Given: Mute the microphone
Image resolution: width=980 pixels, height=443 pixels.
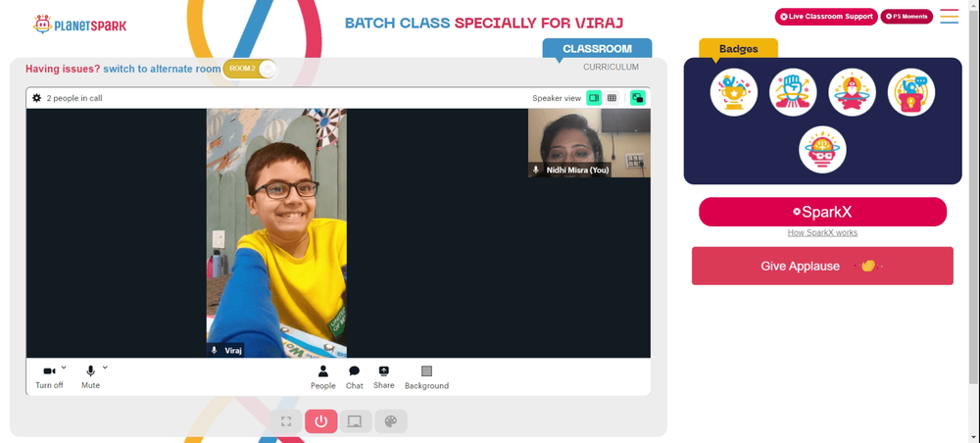Looking at the screenshot, I should click(x=90, y=376).
